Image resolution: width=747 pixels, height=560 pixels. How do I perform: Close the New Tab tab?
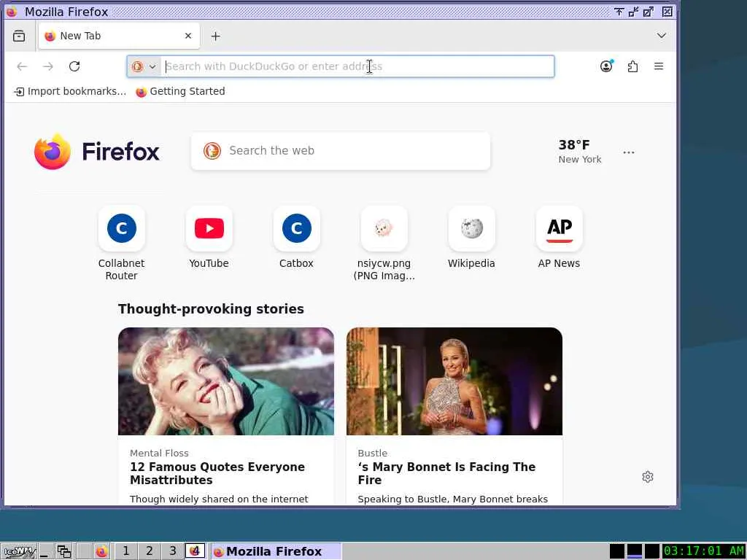pos(188,36)
